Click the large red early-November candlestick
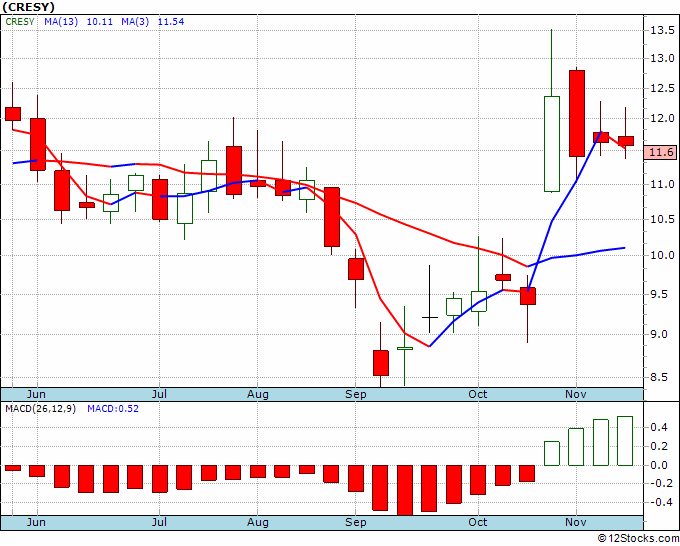The height and width of the screenshot is (546, 680). pyautogui.click(x=576, y=113)
